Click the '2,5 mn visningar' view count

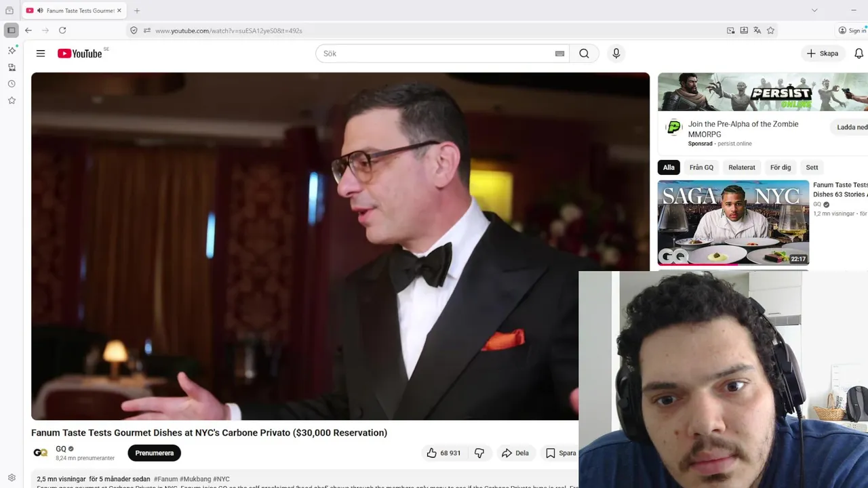click(61, 479)
